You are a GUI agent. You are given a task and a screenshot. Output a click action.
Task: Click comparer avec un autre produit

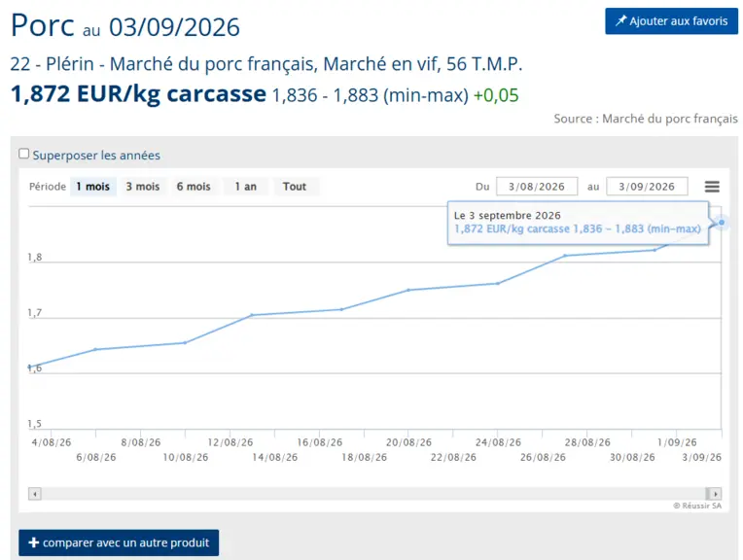(119, 542)
